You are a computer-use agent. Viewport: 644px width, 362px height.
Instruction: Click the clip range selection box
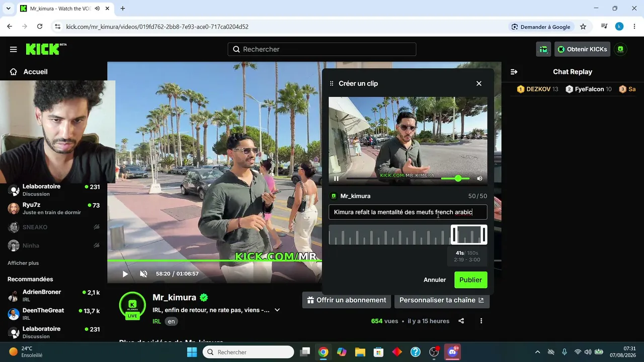tap(469, 235)
